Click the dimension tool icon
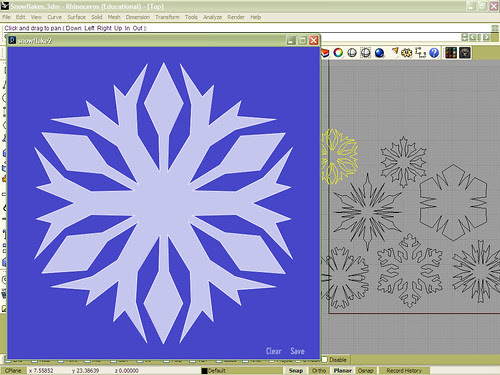The height and width of the screenshot is (375, 500). [421, 53]
